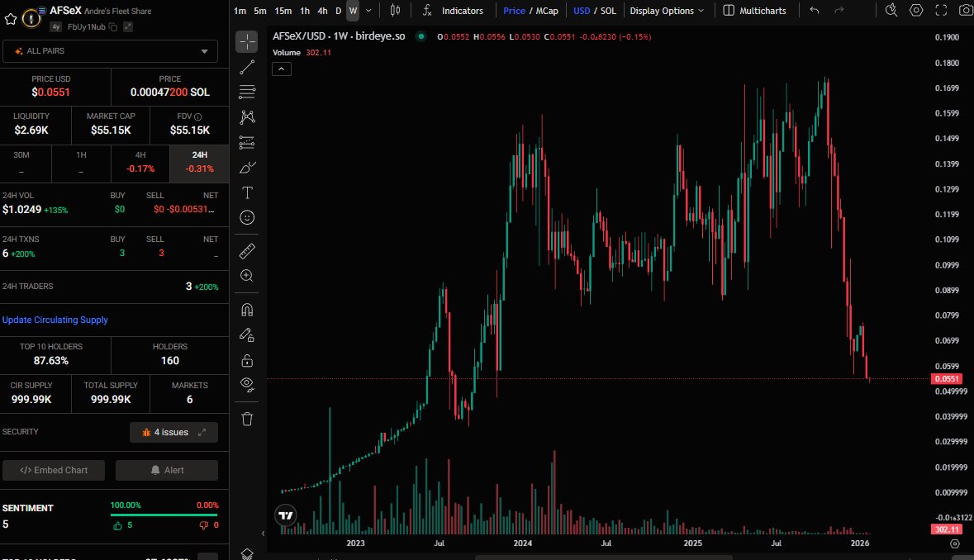Undo the last chart action

pos(815,11)
